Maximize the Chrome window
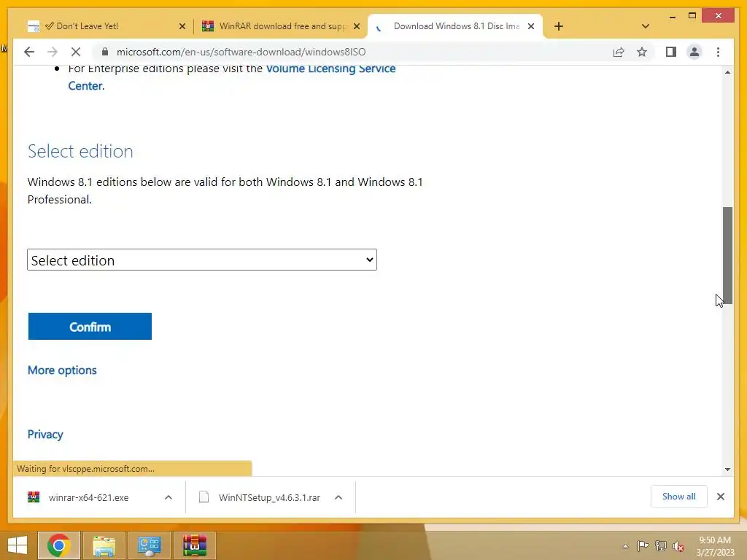The image size is (747, 560). coord(692,16)
